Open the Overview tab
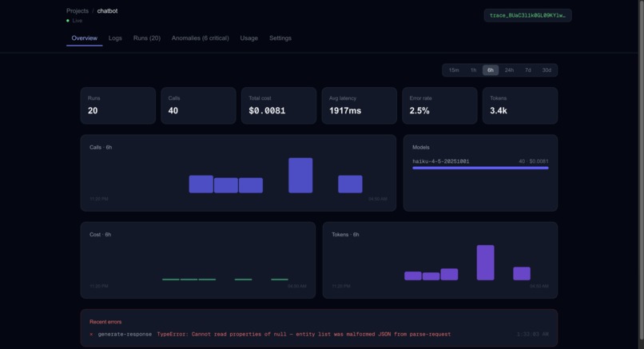Viewport: 644px width, 349px height. [84, 38]
